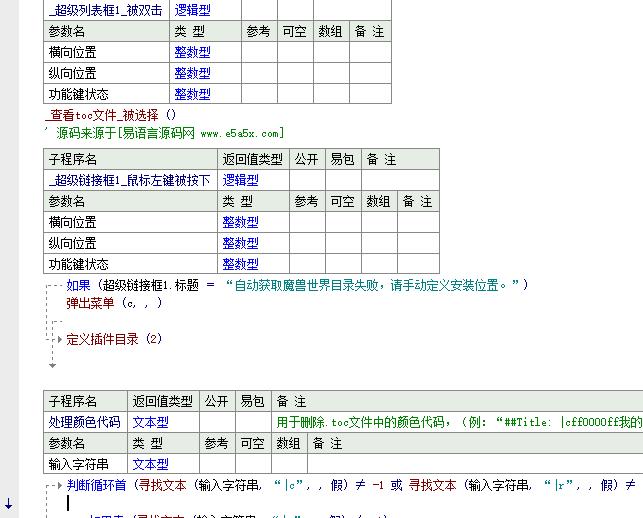Toggle 参考 cell for 输入字符串 parameter
This screenshot has height=518, width=643.
(x=216, y=464)
